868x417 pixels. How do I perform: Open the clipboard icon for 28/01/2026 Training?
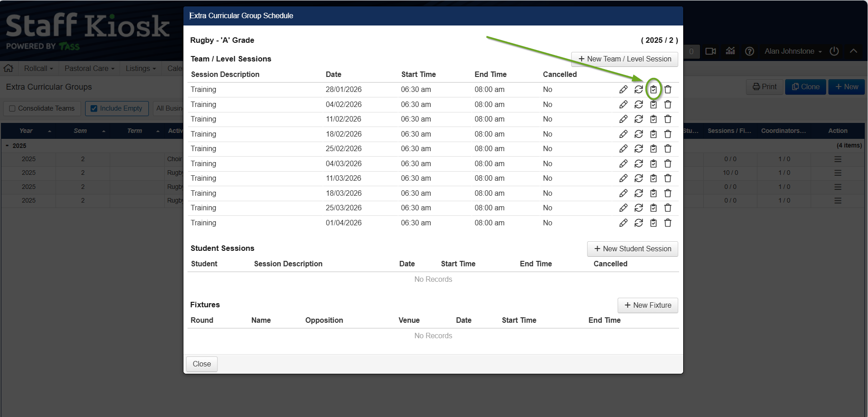[x=653, y=90]
